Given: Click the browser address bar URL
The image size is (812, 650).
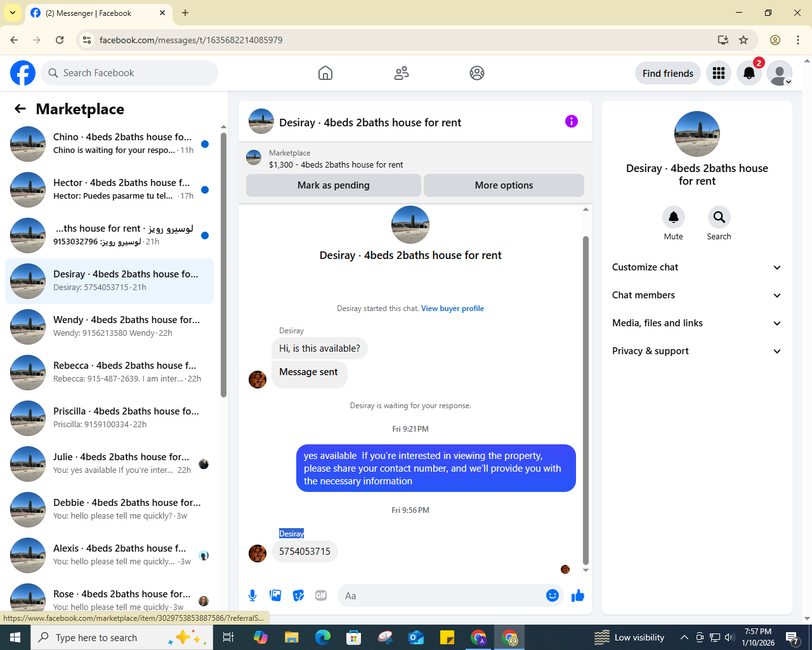Looking at the screenshot, I should [191, 40].
